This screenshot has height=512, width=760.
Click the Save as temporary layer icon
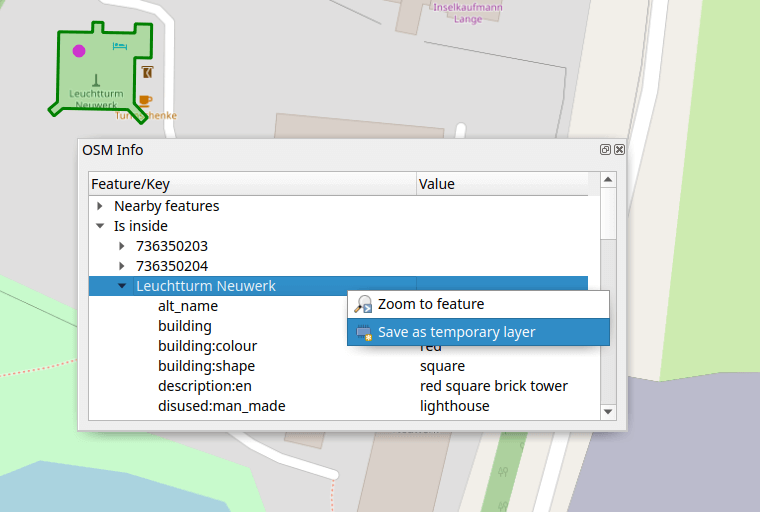click(x=364, y=332)
